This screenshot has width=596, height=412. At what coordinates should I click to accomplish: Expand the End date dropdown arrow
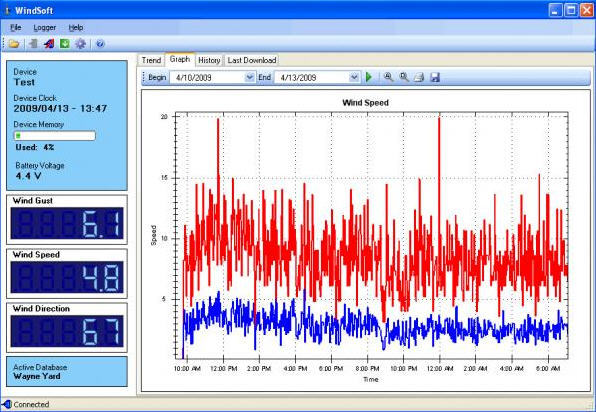(354, 77)
